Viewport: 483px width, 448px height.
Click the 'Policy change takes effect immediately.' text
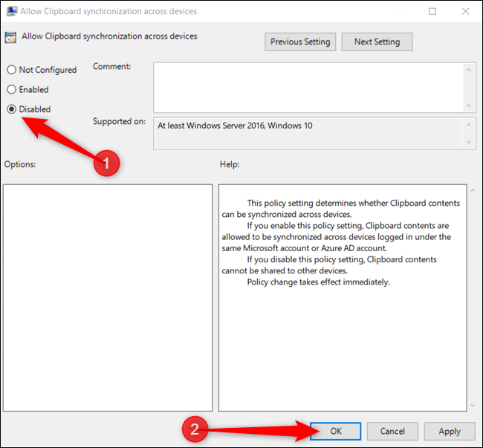pyautogui.click(x=318, y=282)
